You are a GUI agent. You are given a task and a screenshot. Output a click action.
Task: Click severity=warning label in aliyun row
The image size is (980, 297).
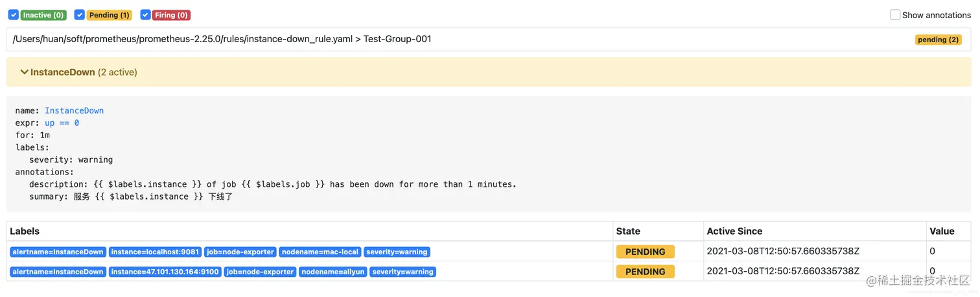[403, 272]
